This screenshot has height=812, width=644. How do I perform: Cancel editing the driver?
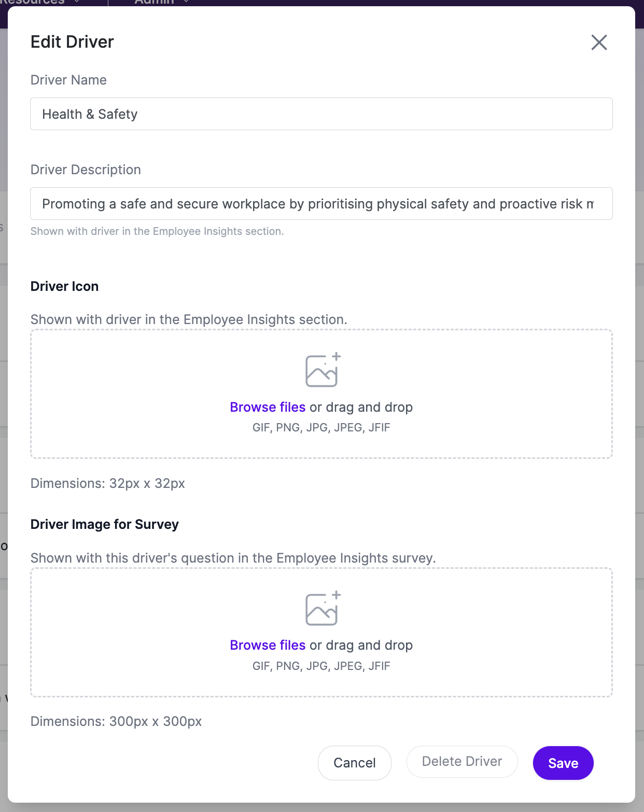point(355,763)
